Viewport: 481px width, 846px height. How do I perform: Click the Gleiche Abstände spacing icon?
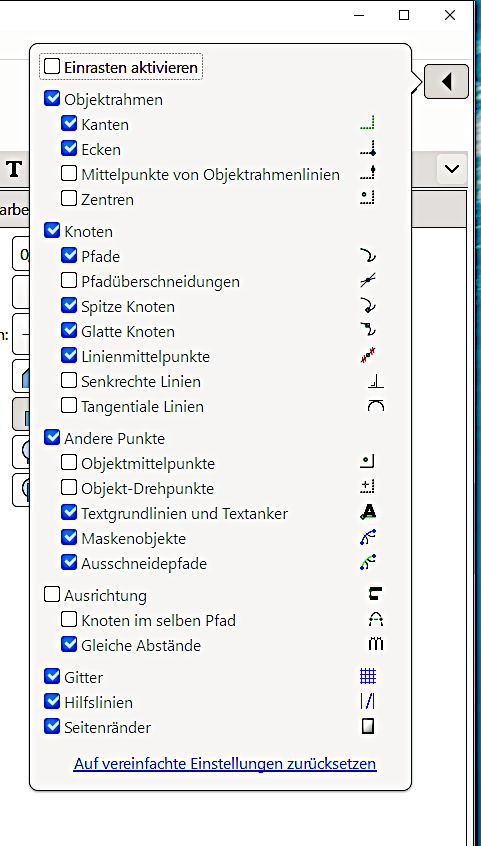[376, 645]
